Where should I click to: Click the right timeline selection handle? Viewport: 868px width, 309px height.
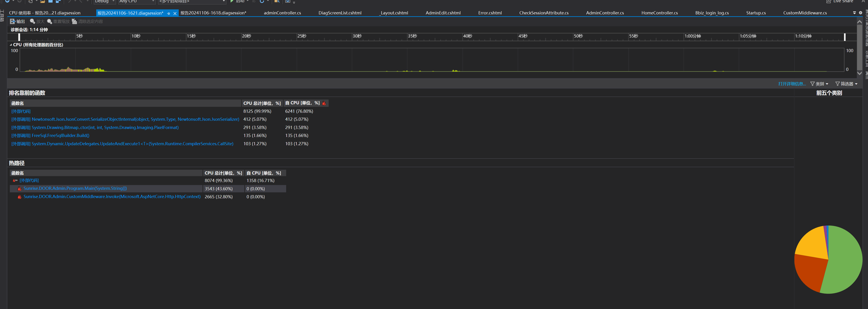point(844,37)
